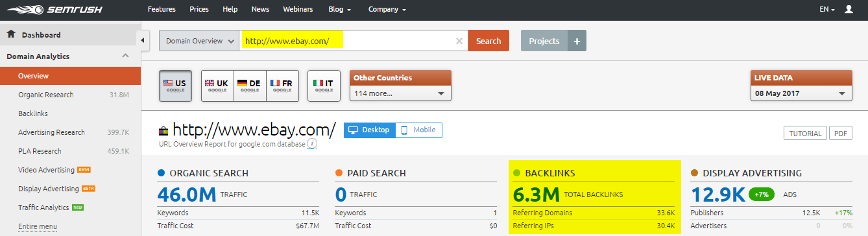The height and width of the screenshot is (236, 868).
Task: Click the PAID SEARCH heading
Action: 376,173
